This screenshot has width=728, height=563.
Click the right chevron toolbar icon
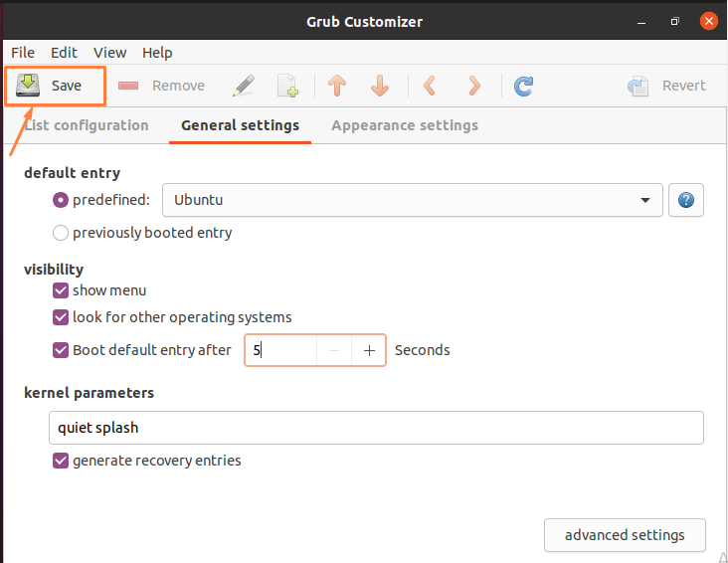pyautogui.click(x=474, y=86)
